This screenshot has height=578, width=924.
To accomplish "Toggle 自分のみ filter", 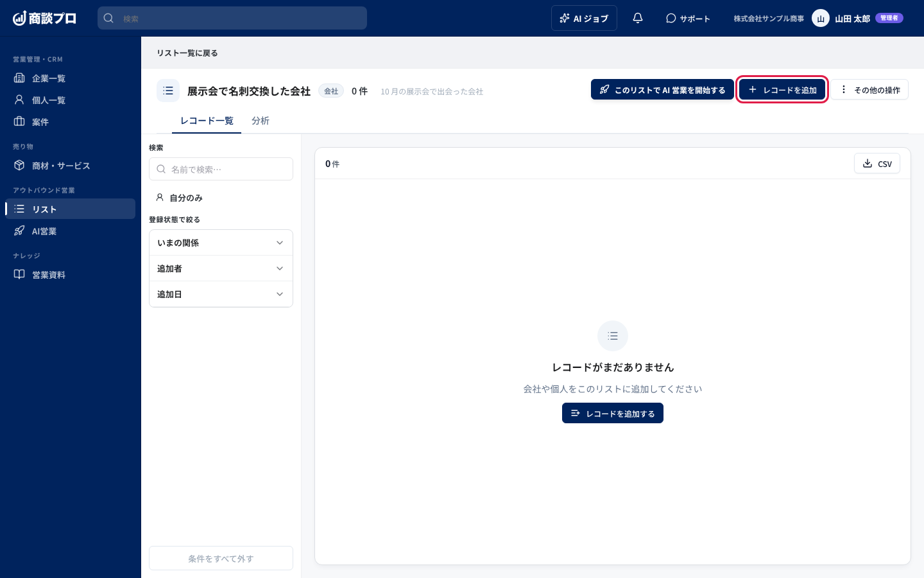I will click(x=180, y=198).
